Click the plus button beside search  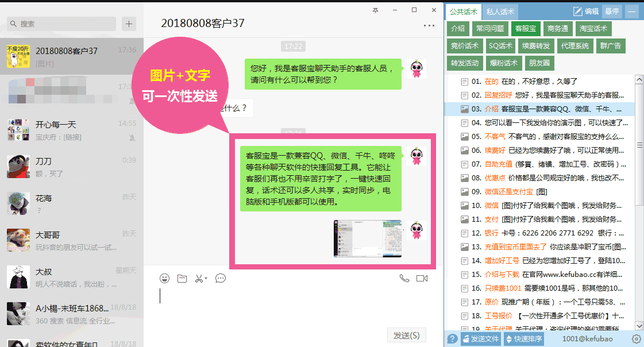[x=129, y=24]
